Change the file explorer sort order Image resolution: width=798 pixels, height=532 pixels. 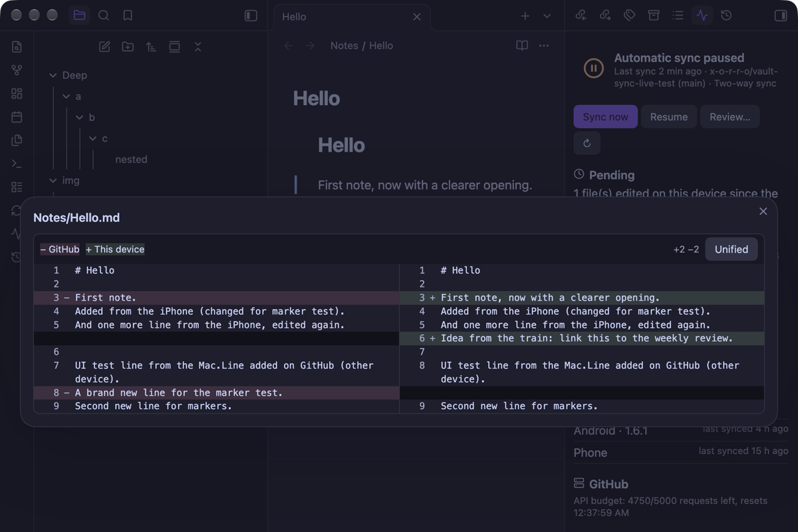[x=151, y=47]
